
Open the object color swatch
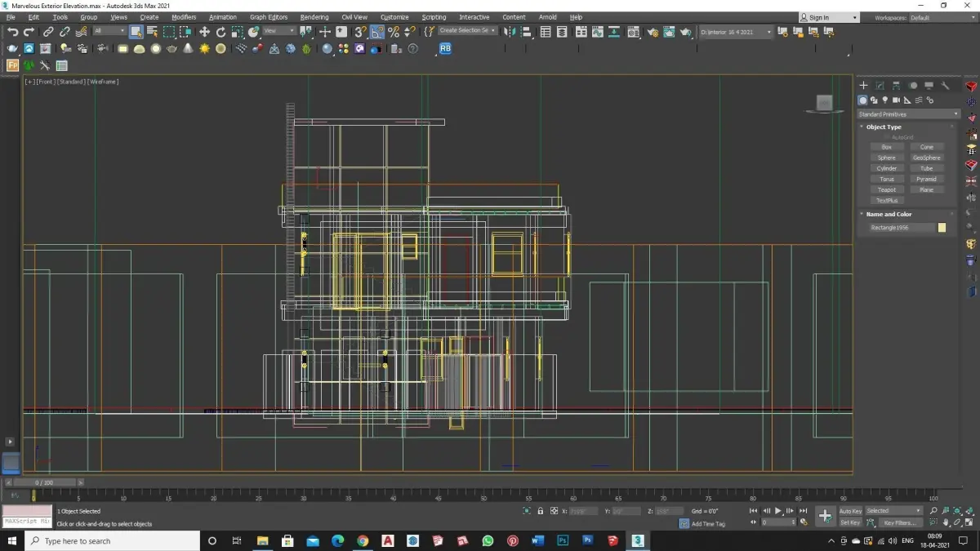942,228
